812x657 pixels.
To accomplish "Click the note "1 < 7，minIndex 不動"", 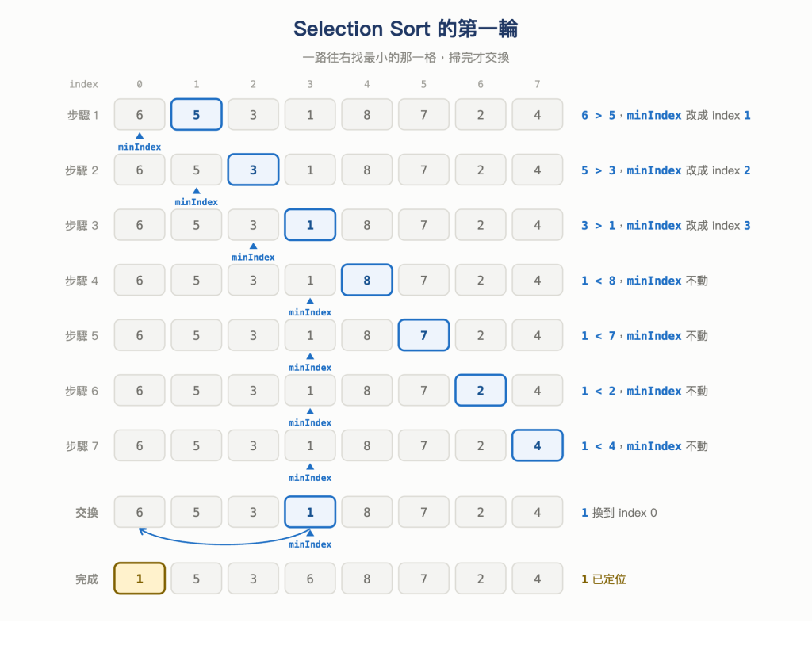I will 645,336.
